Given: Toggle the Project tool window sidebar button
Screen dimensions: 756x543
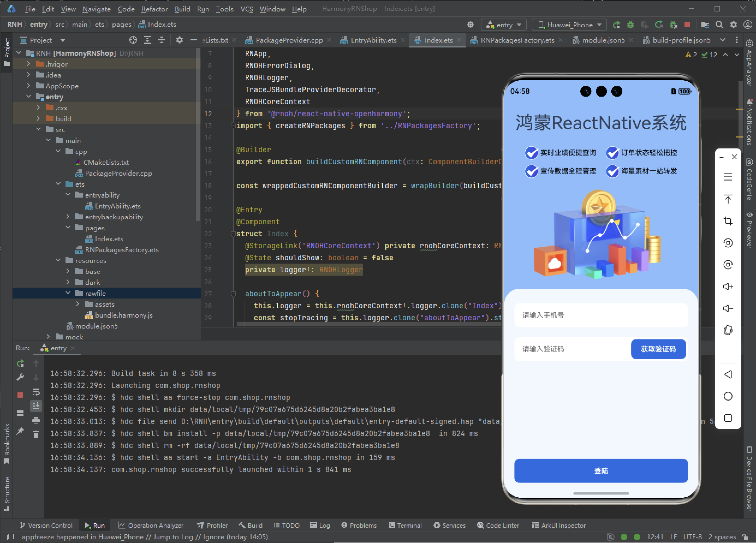Looking at the screenshot, I should point(7,52).
